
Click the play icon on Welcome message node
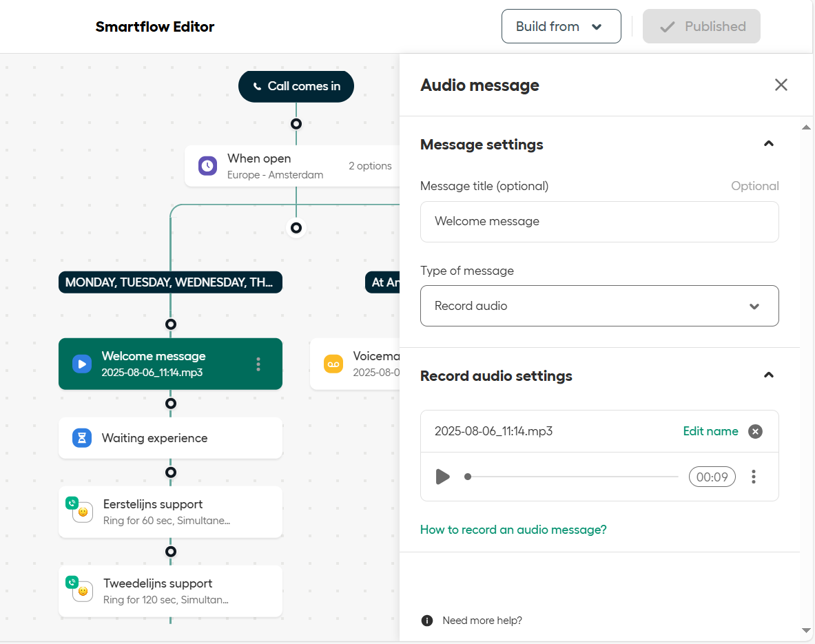coord(82,364)
